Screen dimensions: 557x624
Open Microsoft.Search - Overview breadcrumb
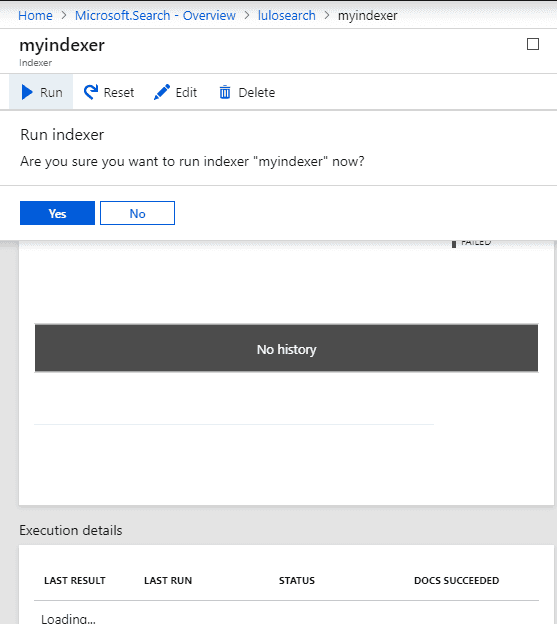155,16
